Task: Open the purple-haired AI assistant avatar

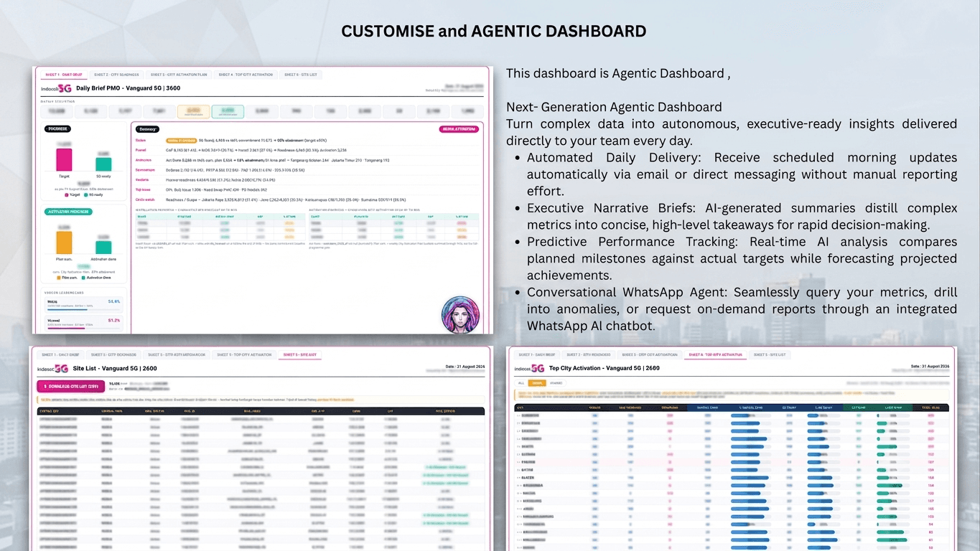Action: click(x=460, y=314)
